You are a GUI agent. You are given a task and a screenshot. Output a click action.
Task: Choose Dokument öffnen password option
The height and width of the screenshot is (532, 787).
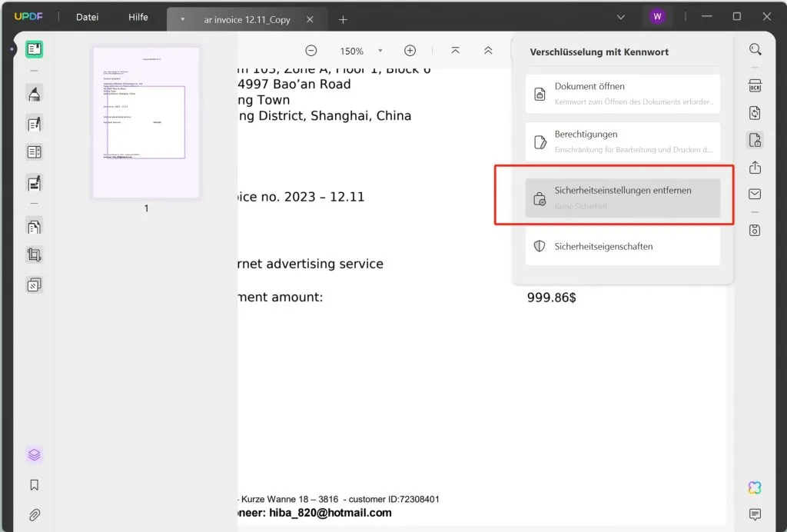click(x=623, y=94)
